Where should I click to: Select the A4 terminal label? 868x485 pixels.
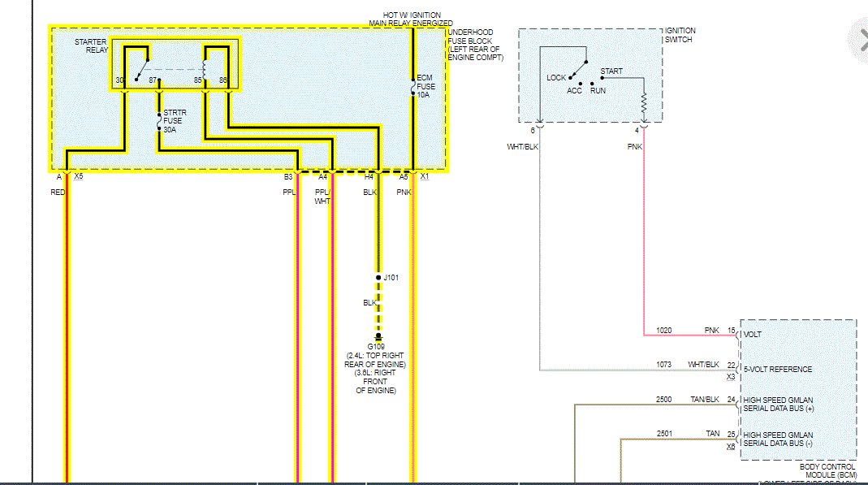pyautogui.click(x=322, y=176)
